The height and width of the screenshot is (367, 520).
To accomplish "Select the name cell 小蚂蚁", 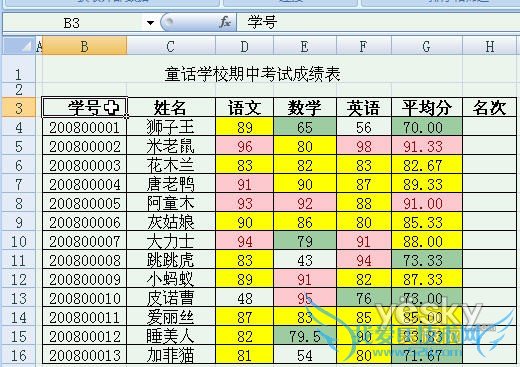I will (x=171, y=279).
